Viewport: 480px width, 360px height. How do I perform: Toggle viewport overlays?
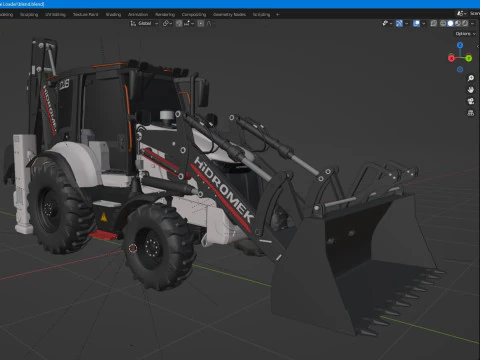coord(416,23)
